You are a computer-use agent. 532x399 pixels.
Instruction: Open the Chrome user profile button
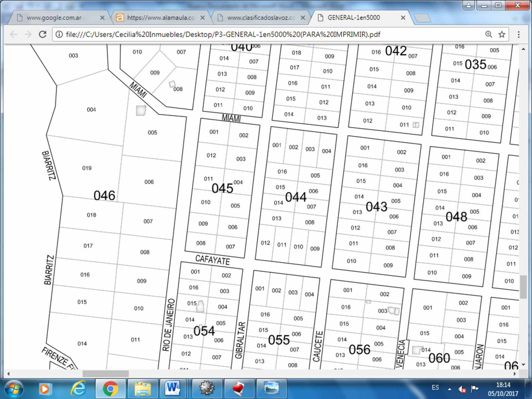[468, 5]
